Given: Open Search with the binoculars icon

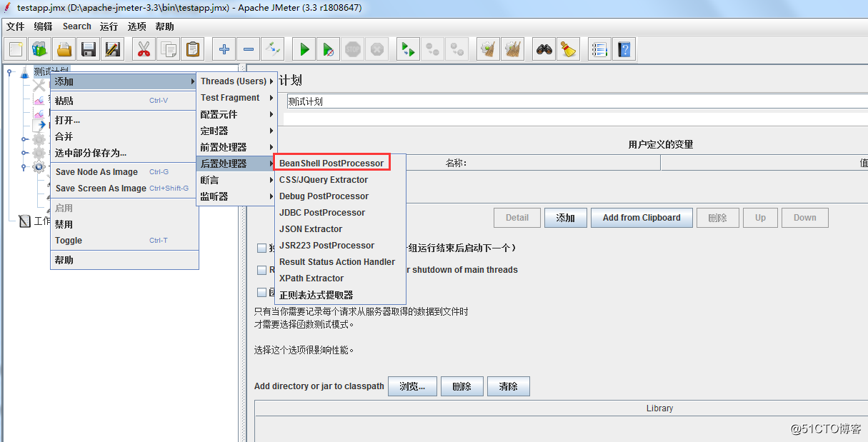Looking at the screenshot, I should [x=544, y=49].
